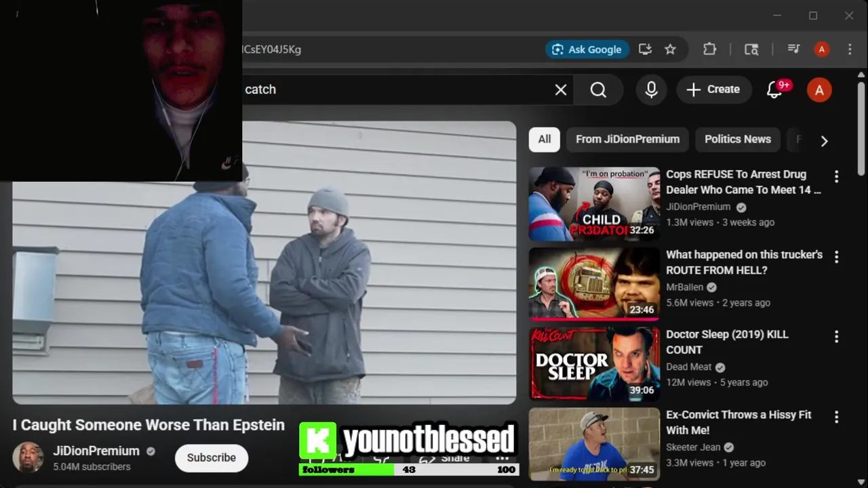Image resolution: width=868 pixels, height=488 pixels.
Task: Bookmark this page with the star icon
Action: point(670,49)
